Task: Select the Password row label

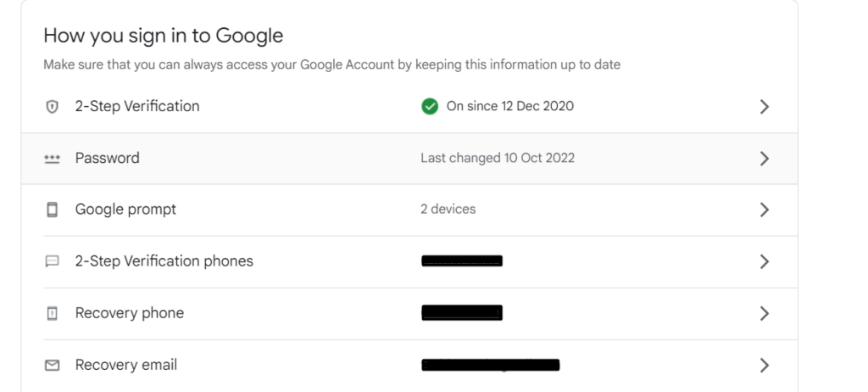Action: [107, 159]
